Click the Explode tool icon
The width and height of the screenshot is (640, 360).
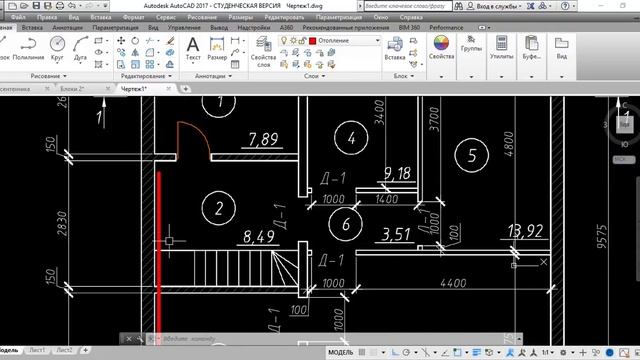170,53
